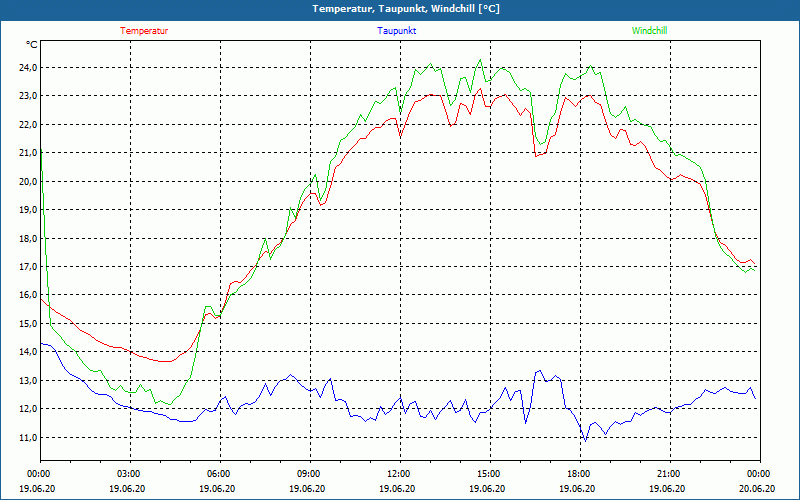This screenshot has width=800, height=500.
Task: Click the 09:00 time label on x-axis
Action: point(308,474)
